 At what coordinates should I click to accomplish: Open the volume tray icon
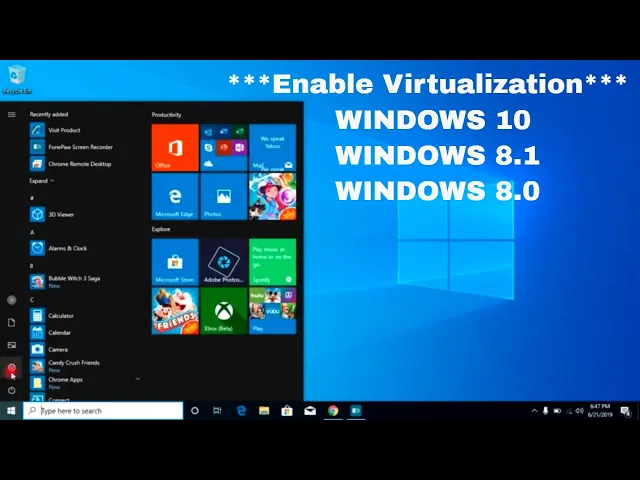(580, 411)
